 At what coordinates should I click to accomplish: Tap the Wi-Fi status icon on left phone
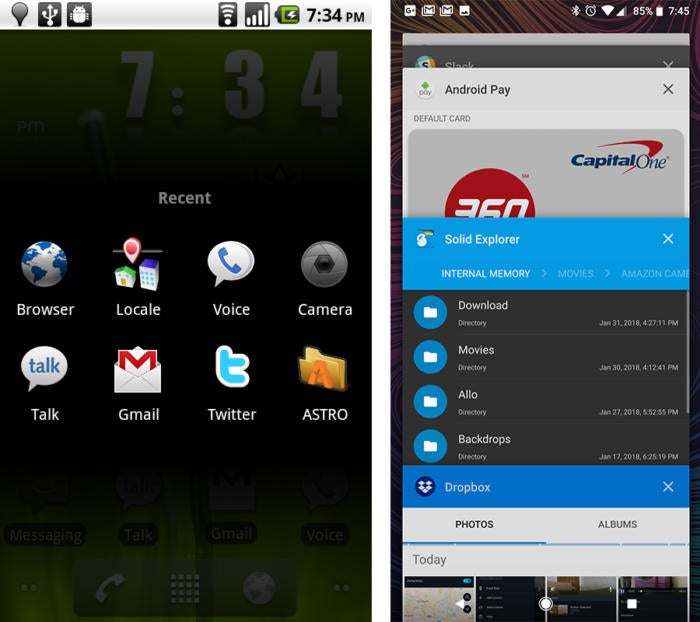228,15
